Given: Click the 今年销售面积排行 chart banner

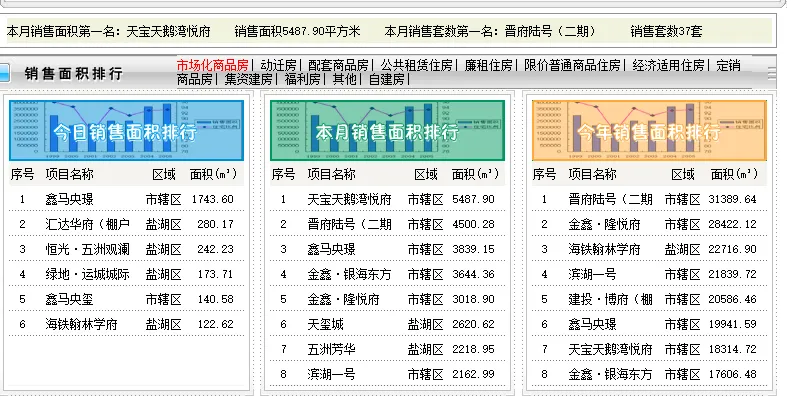Looking at the screenshot, I should point(649,131).
